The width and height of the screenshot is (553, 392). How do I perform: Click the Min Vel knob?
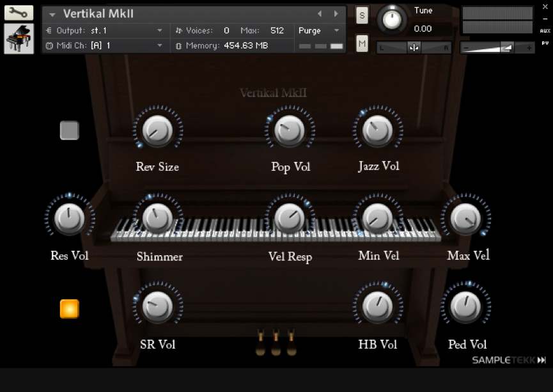(x=378, y=219)
